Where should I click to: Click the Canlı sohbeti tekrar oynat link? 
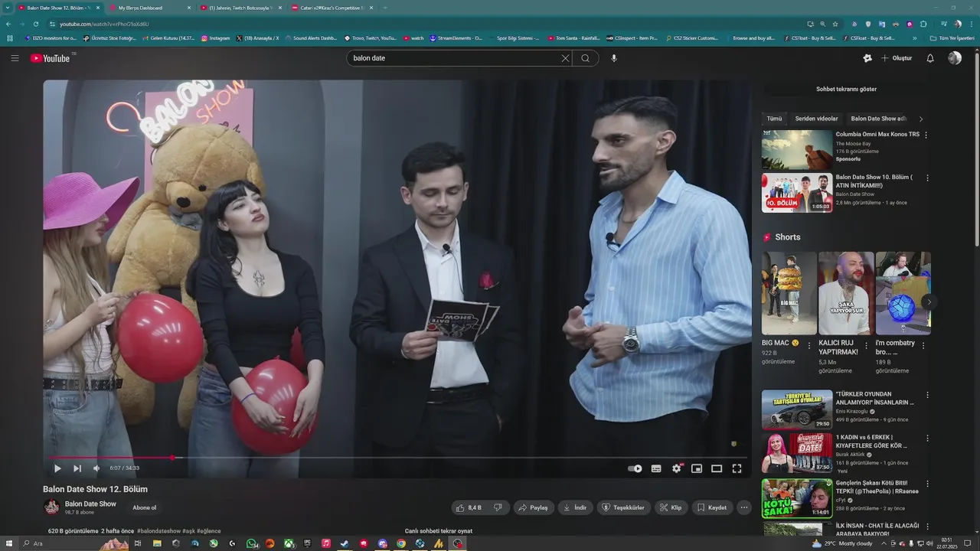pos(439,531)
